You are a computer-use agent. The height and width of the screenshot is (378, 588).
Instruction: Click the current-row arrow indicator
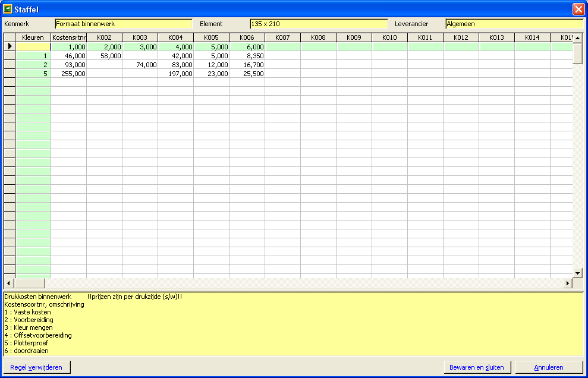click(x=10, y=46)
